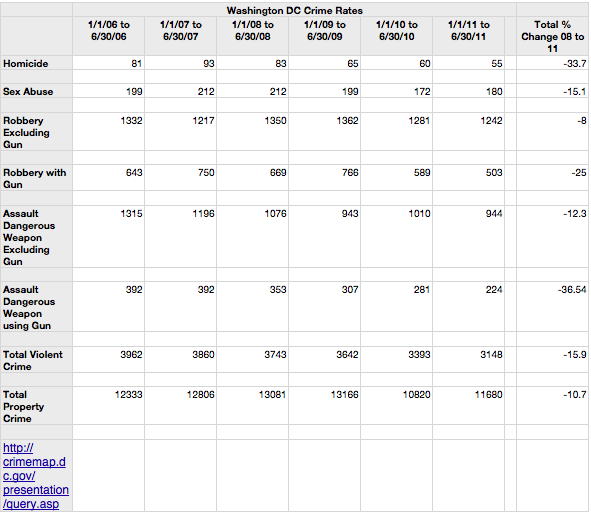This screenshot has height=514, width=591.
Task: Select the Homicide row label
Action: pos(26,63)
